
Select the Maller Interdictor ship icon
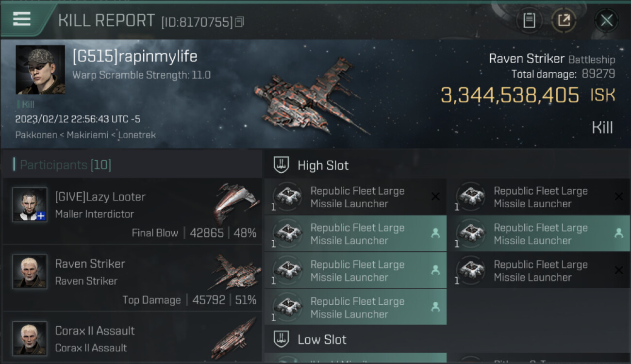236,202
